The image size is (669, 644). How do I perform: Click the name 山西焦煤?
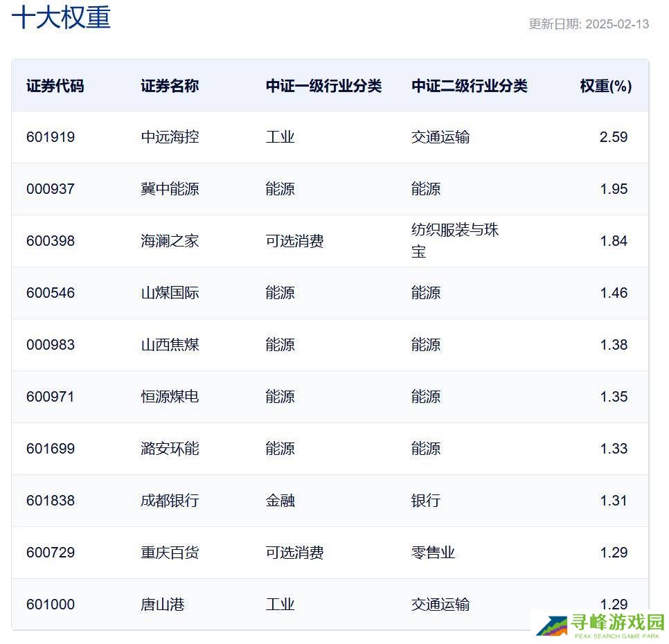170,345
